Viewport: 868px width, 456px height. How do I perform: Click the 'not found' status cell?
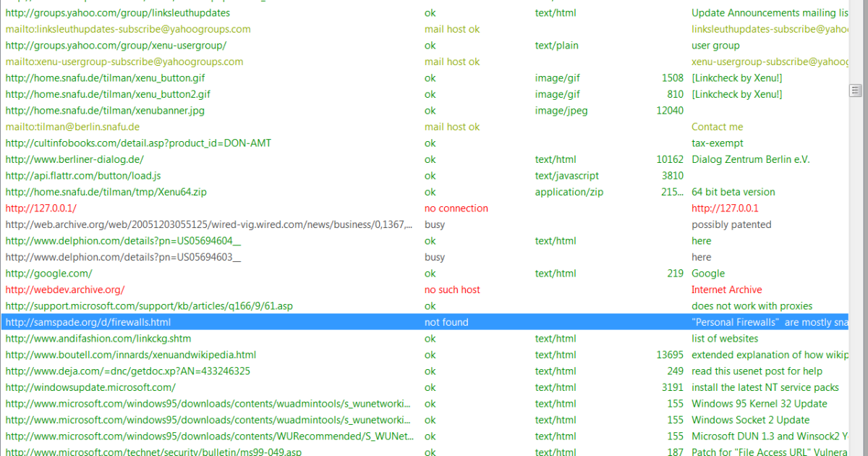(x=446, y=322)
